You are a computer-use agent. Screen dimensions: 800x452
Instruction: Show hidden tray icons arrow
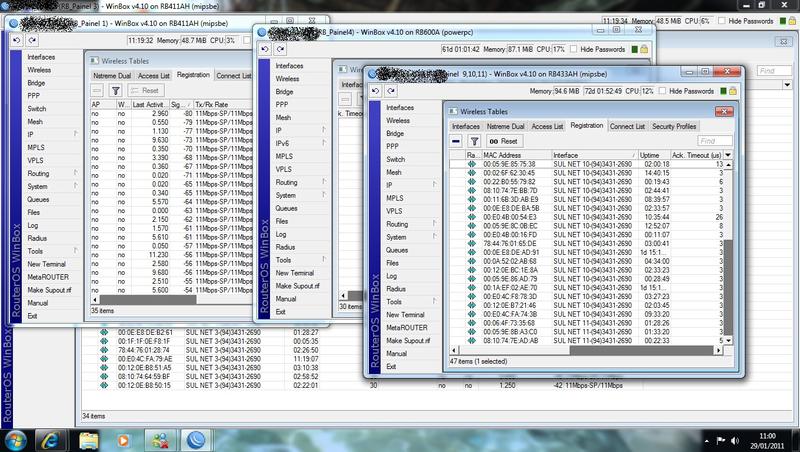tap(707, 441)
